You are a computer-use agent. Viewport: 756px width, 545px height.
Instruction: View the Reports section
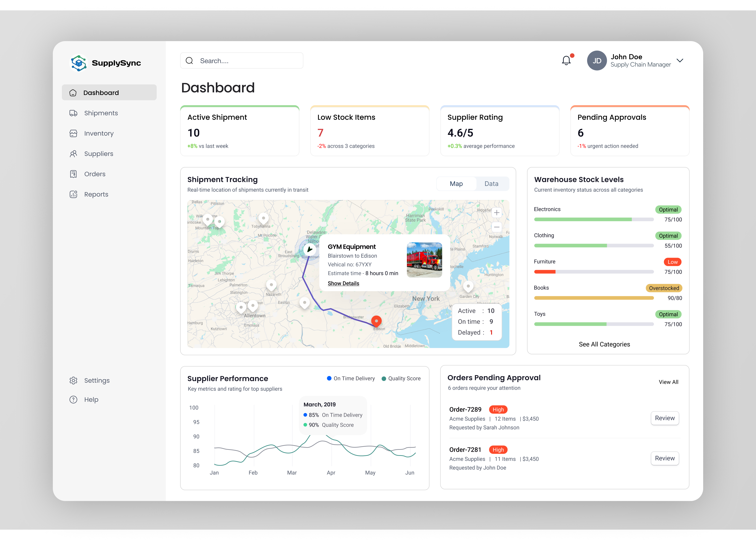click(x=96, y=194)
